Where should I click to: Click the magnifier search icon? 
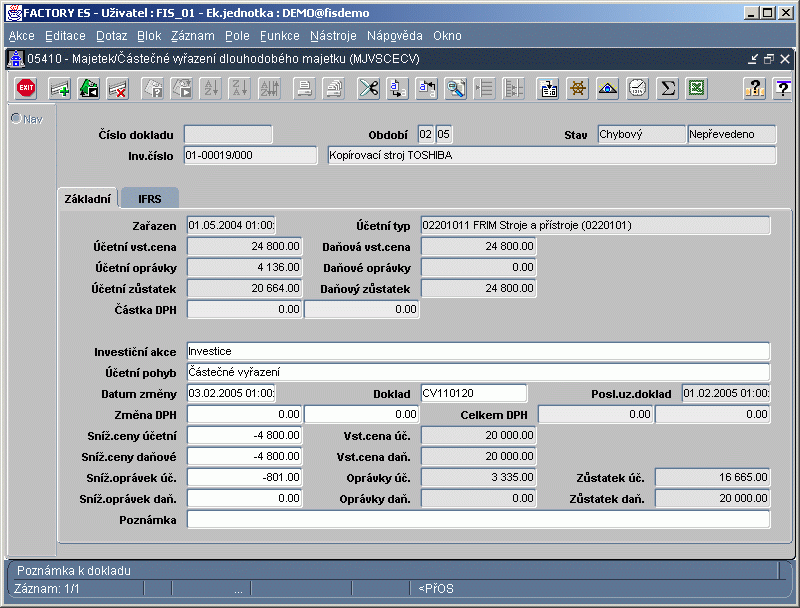(x=456, y=89)
